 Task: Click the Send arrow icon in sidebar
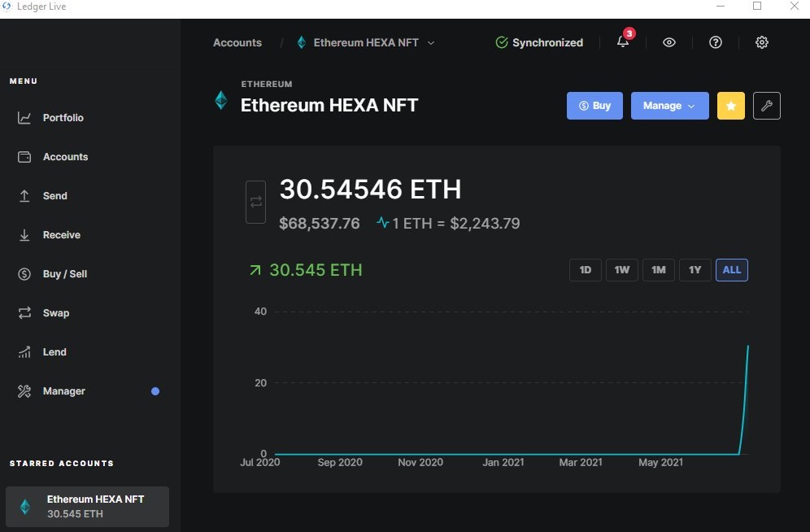coord(24,196)
